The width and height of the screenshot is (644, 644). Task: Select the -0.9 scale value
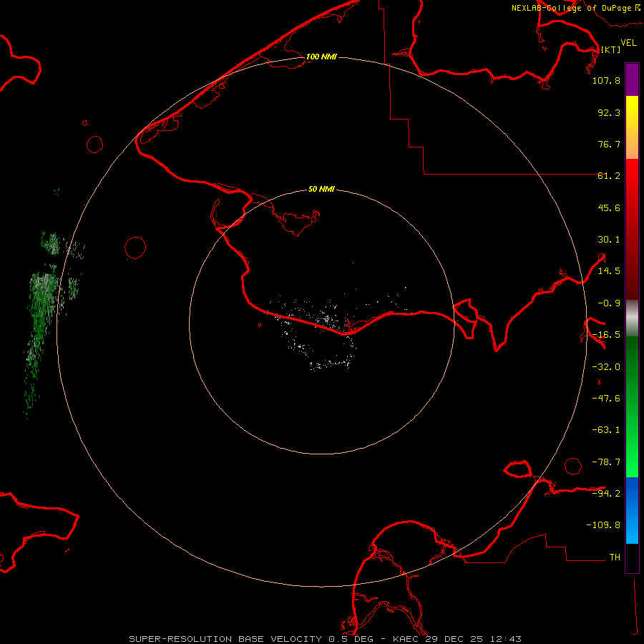609,303
